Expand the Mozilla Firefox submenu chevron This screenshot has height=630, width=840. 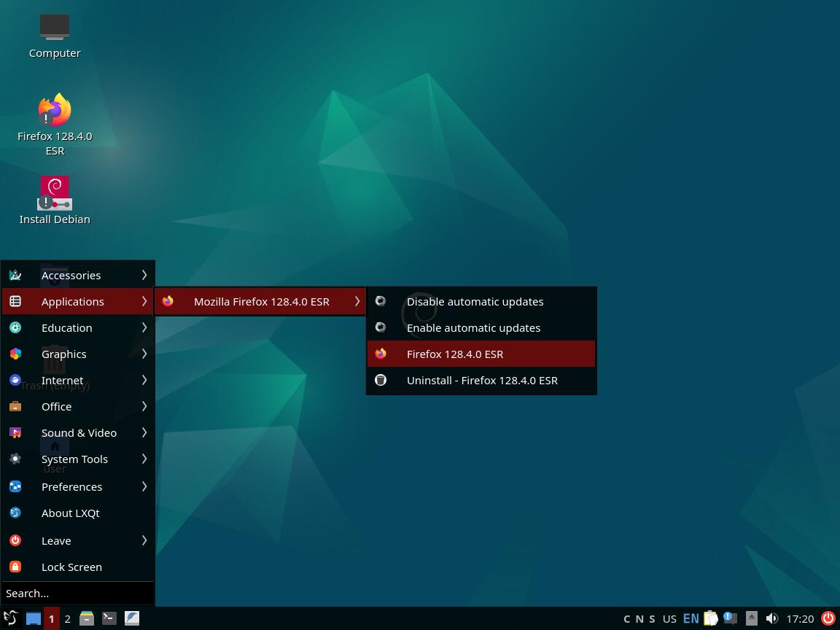[357, 301]
